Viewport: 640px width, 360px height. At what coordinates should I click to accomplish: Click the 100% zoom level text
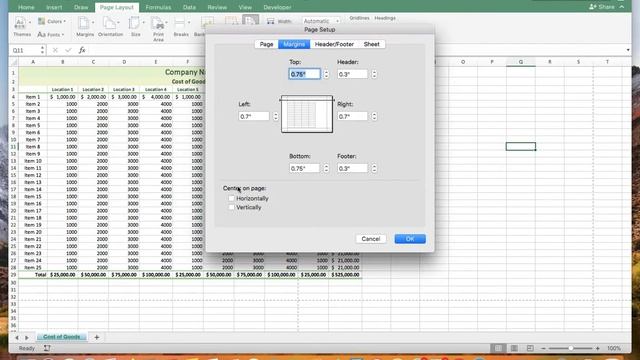point(613,349)
